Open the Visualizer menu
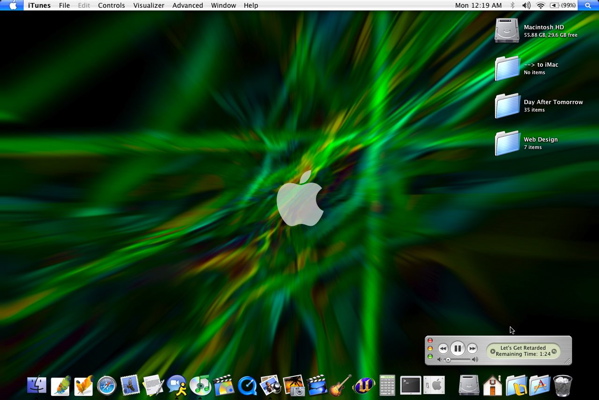The height and width of the screenshot is (400, 599). pyautogui.click(x=149, y=5)
